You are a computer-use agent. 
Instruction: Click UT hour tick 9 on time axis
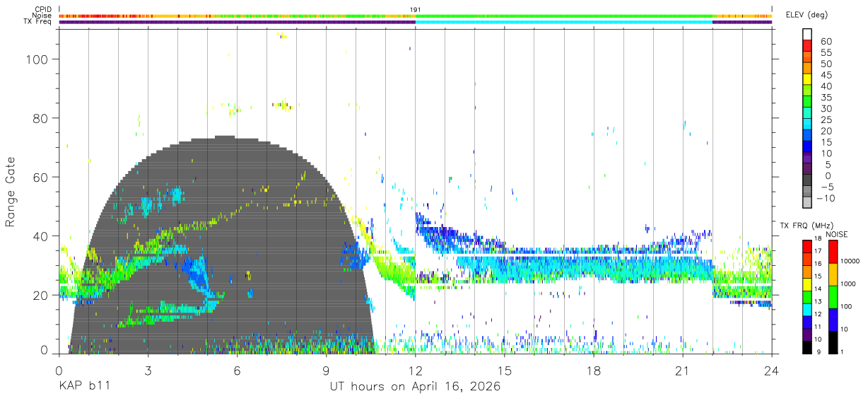click(x=326, y=370)
